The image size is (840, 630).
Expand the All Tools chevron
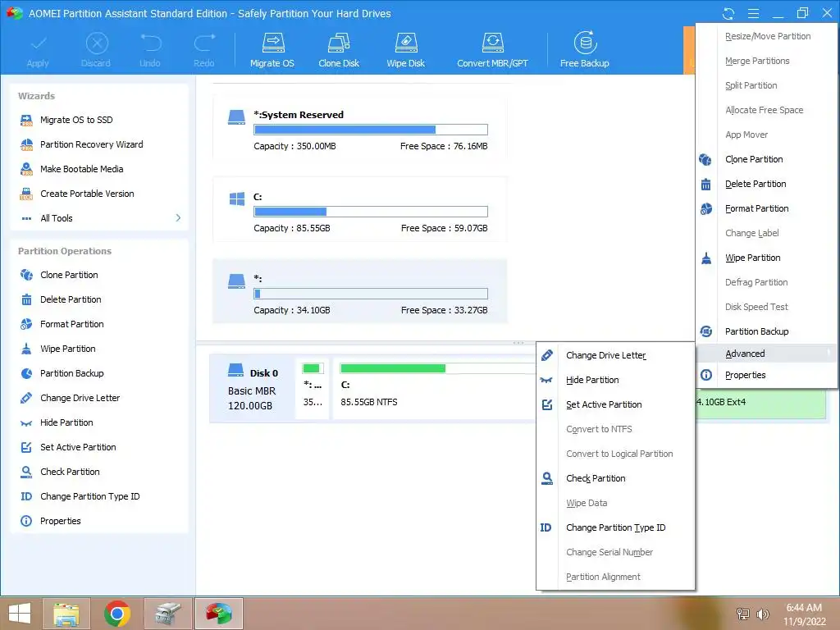pos(178,218)
